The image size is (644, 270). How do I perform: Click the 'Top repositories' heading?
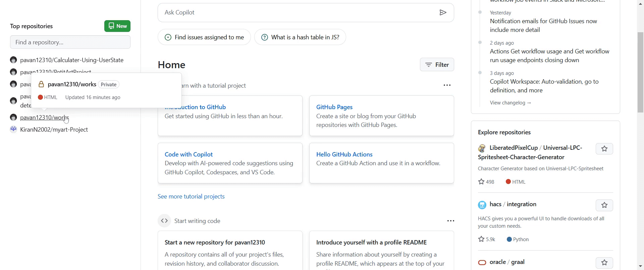pyautogui.click(x=32, y=26)
